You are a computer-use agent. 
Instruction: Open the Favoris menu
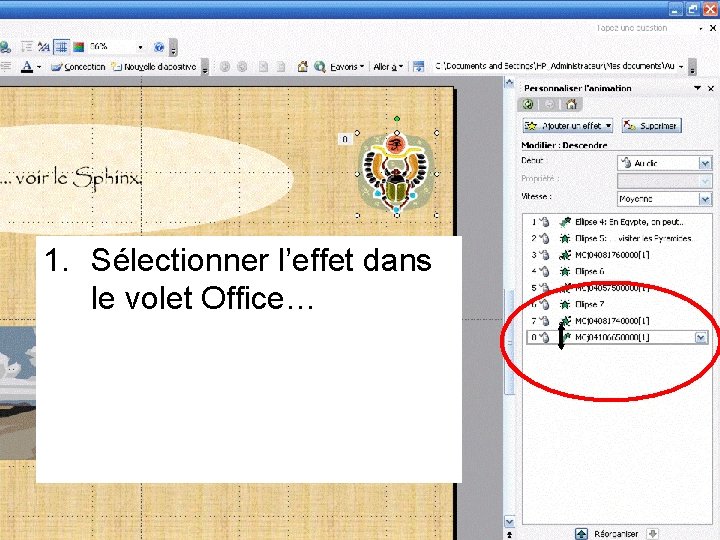click(347, 67)
